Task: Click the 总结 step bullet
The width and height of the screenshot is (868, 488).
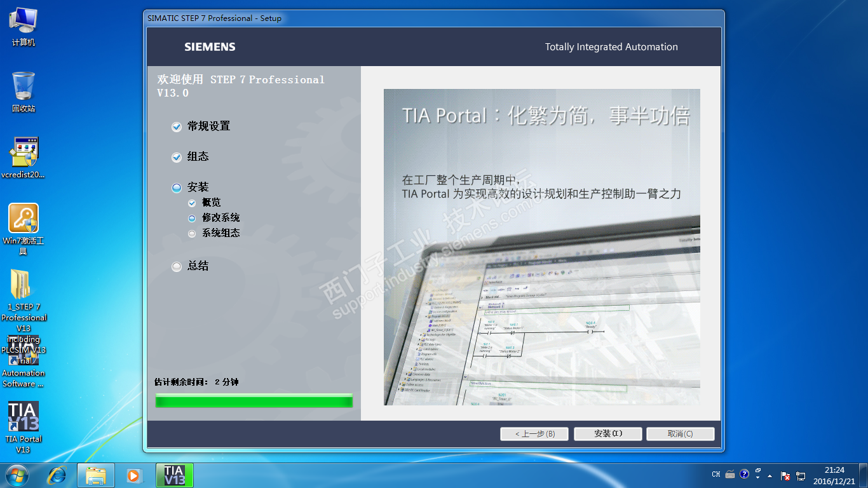Action: point(177,267)
